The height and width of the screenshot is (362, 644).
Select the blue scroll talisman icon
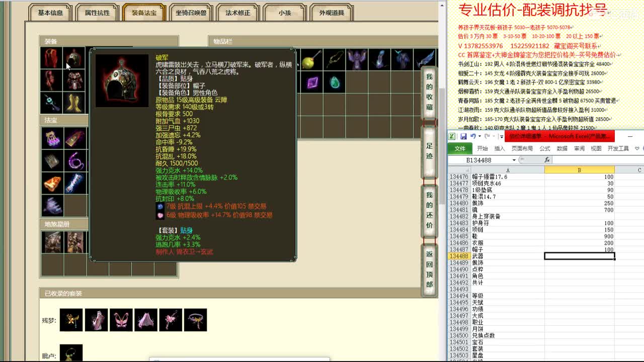click(74, 184)
